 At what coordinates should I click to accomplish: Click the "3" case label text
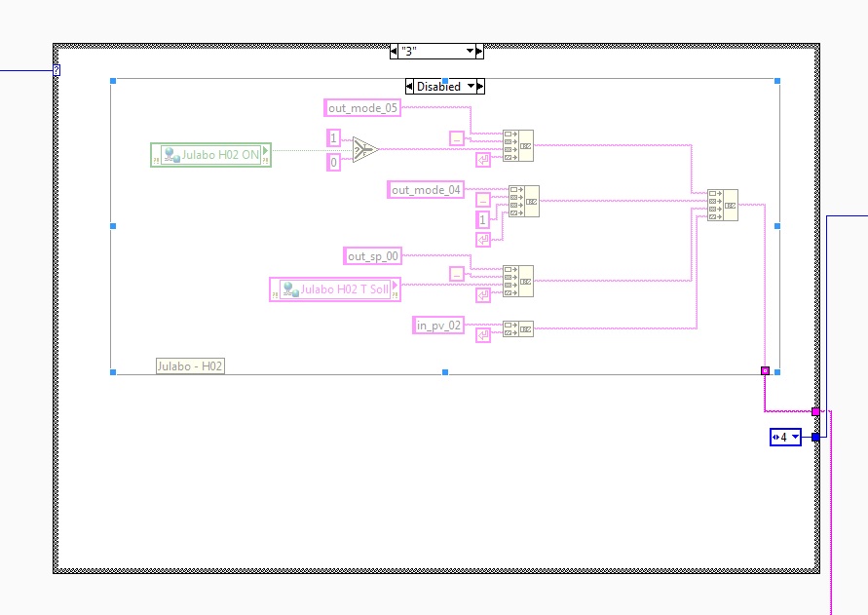408,52
